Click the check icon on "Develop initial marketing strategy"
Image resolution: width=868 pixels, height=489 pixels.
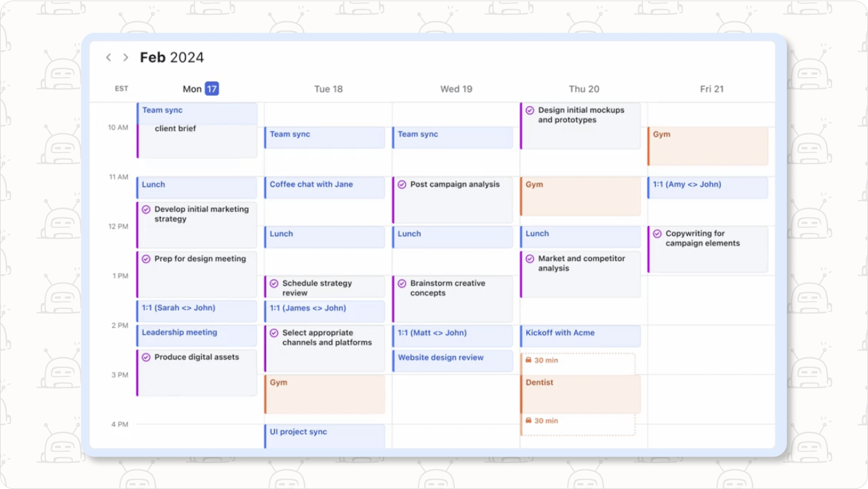(146, 209)
